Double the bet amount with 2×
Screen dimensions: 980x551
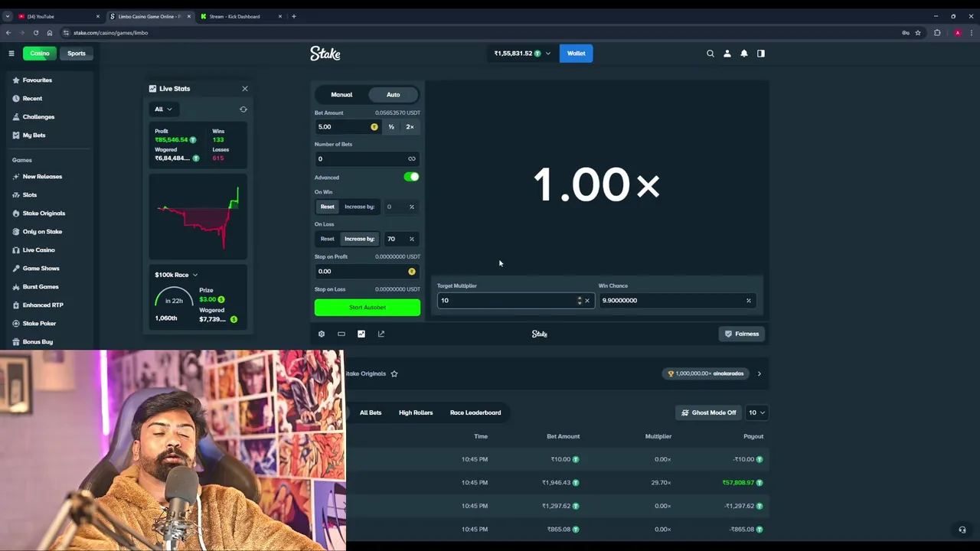pos(410,127)
